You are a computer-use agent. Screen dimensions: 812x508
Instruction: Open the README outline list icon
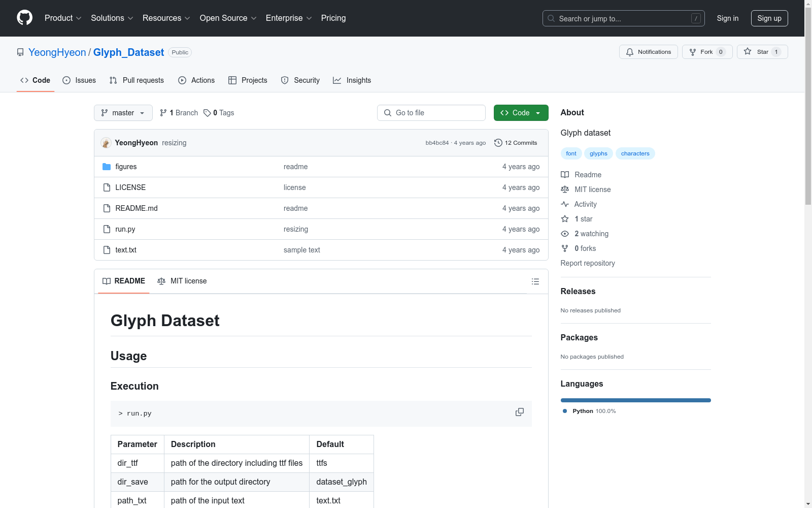click(x=535, y=281)
